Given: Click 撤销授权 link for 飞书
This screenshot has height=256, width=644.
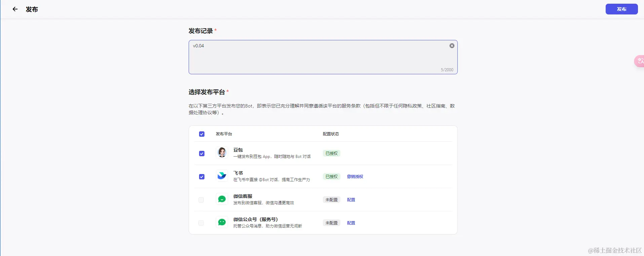Looking at the screenshot, I should pos(355,176).
